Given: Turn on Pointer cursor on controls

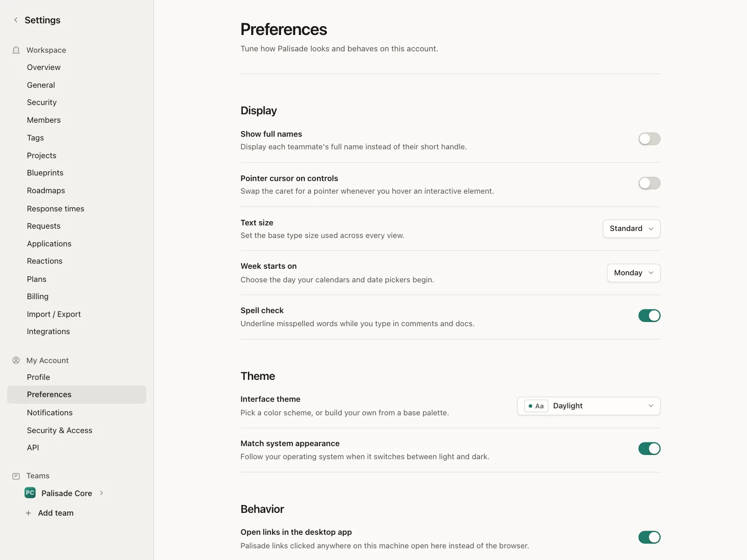Looking at the screenshot, I should (x=649, y=183).
